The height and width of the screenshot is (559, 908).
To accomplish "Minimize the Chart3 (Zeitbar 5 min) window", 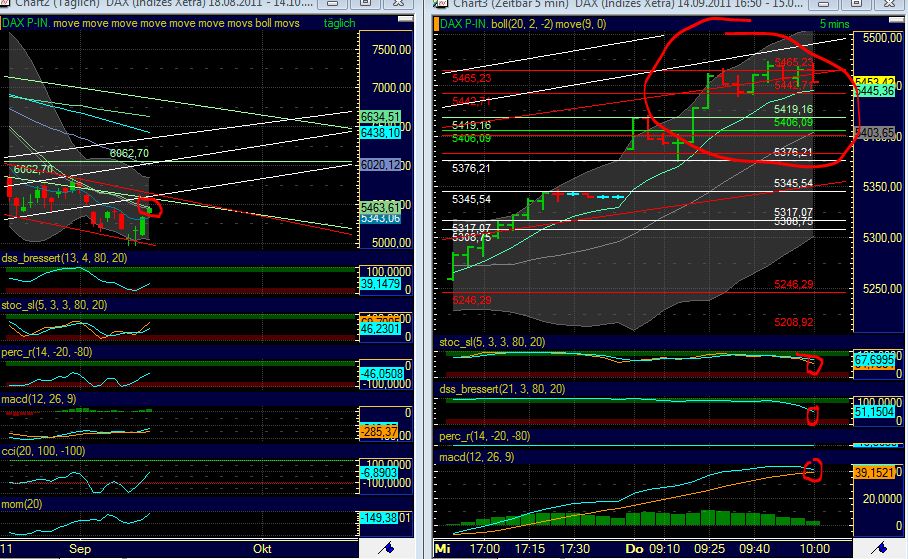I will click(824, 3).
